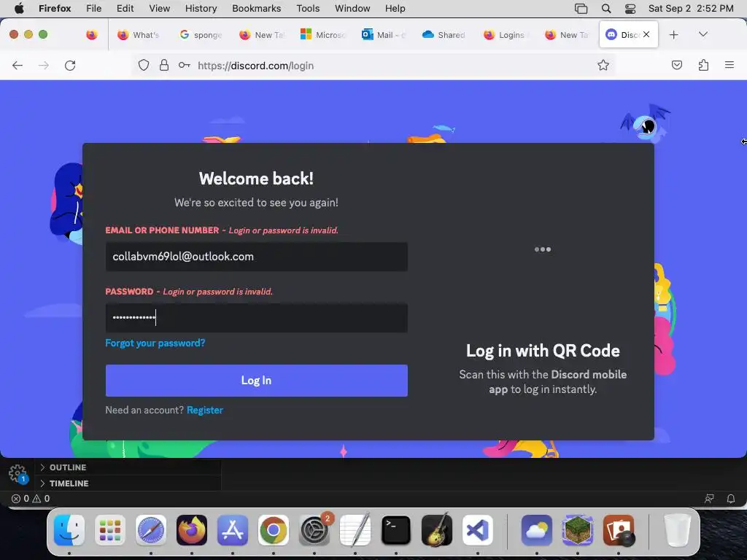Click the Stage Manager menu bar icon
Viewport: 747px width, 560px height.
tap(581, 9)
